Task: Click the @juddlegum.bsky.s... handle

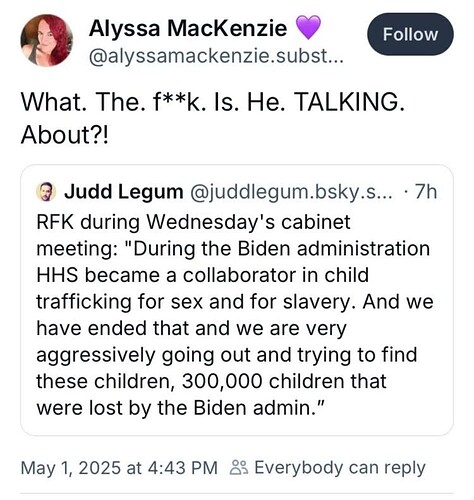Action: pos(291,192)
